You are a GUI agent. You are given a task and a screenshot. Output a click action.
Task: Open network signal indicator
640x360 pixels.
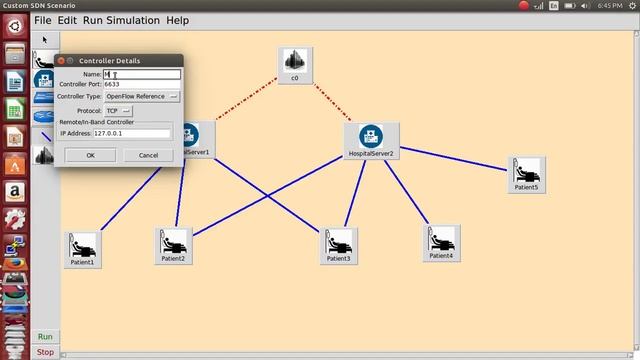(539, 6)
